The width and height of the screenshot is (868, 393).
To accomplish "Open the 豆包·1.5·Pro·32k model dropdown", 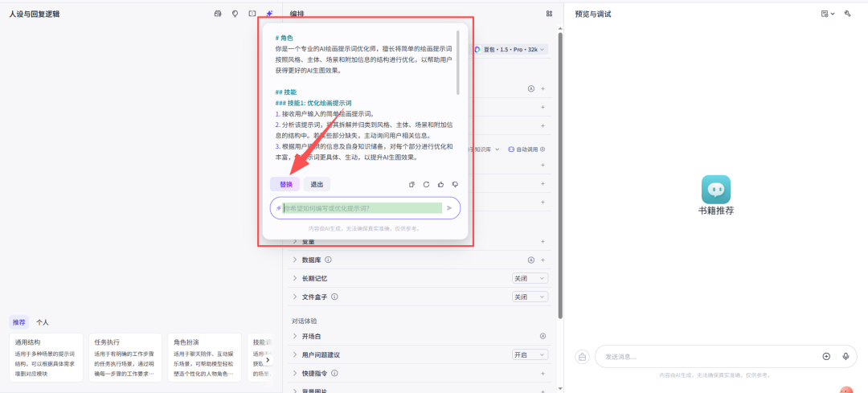I will (510, 49).
